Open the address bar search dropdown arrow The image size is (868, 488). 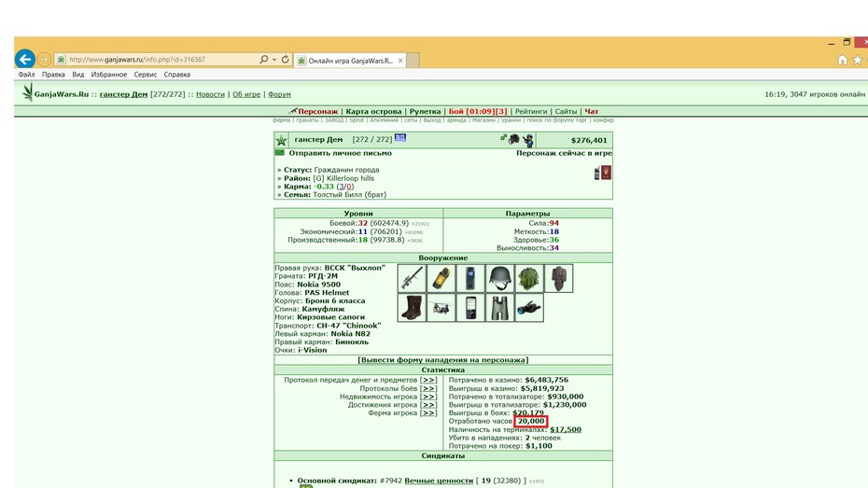click(x=274, y=59)
